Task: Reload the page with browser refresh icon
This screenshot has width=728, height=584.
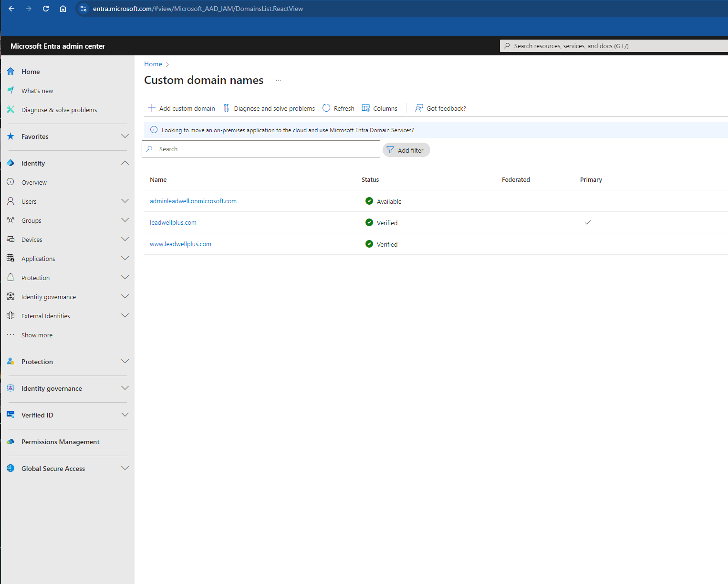Action: pos(46,9)
